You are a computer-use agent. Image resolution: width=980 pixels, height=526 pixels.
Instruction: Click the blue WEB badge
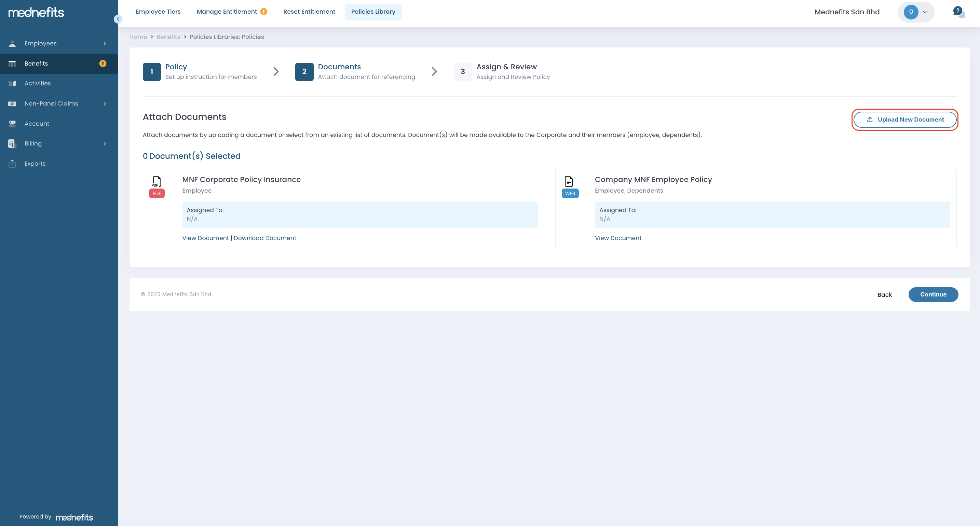(570, 194)
